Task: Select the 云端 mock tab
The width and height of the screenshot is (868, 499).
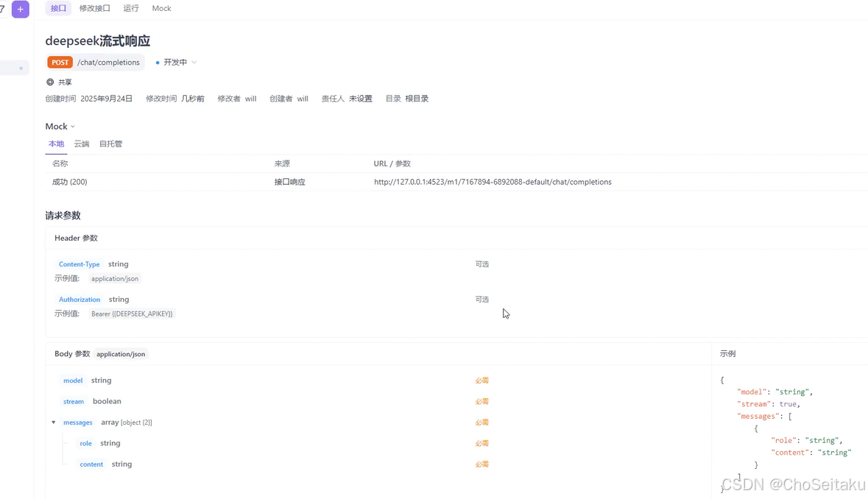Action: tap(82, 144)
